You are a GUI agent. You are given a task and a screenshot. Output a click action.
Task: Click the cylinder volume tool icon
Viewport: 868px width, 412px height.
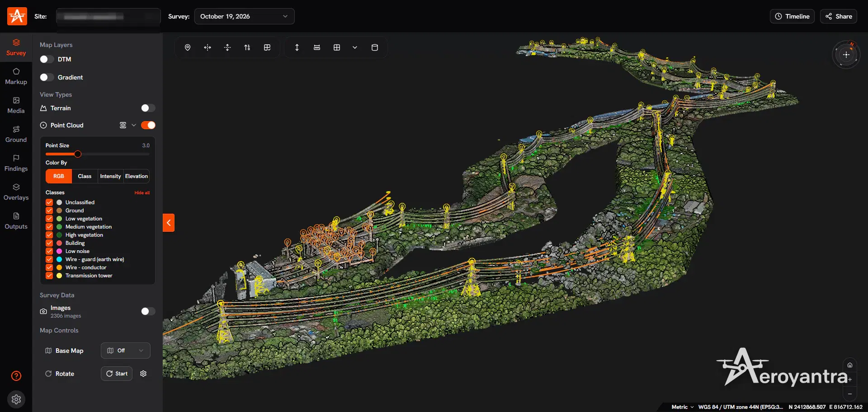pos(375,47)
